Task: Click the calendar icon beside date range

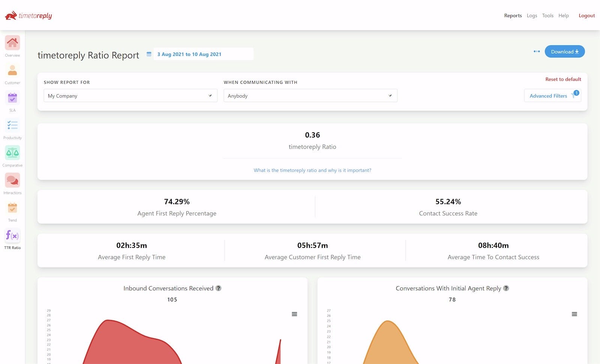Action: (x=149, y=54)
